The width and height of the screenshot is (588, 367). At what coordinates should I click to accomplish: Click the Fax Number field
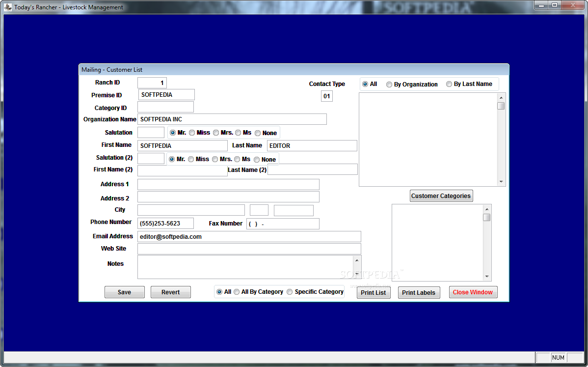[283, 224]
